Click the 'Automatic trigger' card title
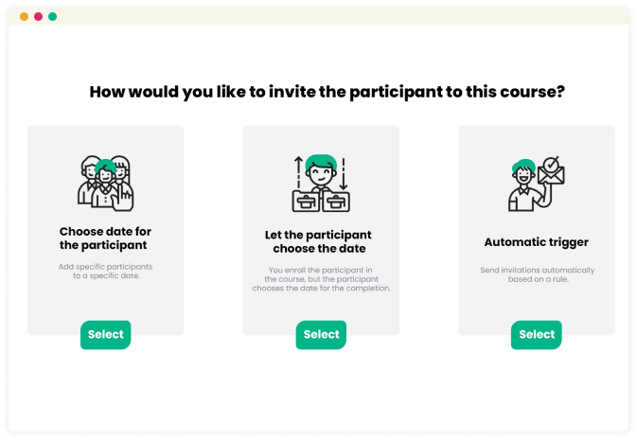 (x=536, y=242)
